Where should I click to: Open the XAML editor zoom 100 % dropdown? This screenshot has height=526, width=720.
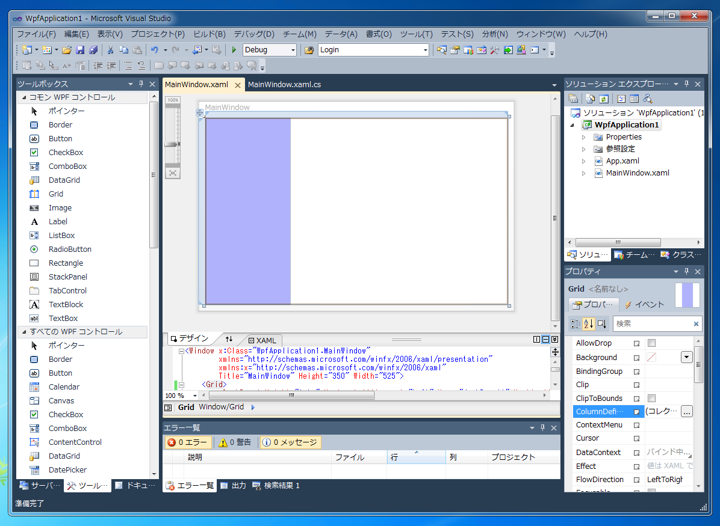coord(195,395)
